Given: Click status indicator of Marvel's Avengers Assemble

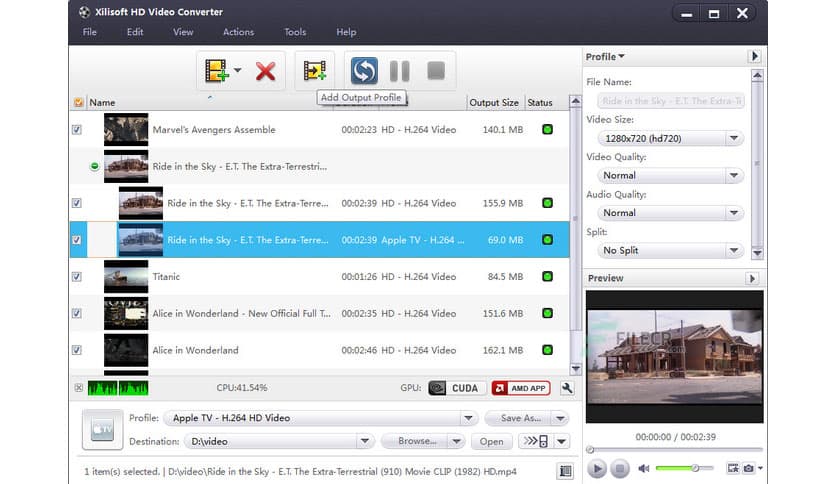Looking at the screenshot, I should (x=547, y=130).
